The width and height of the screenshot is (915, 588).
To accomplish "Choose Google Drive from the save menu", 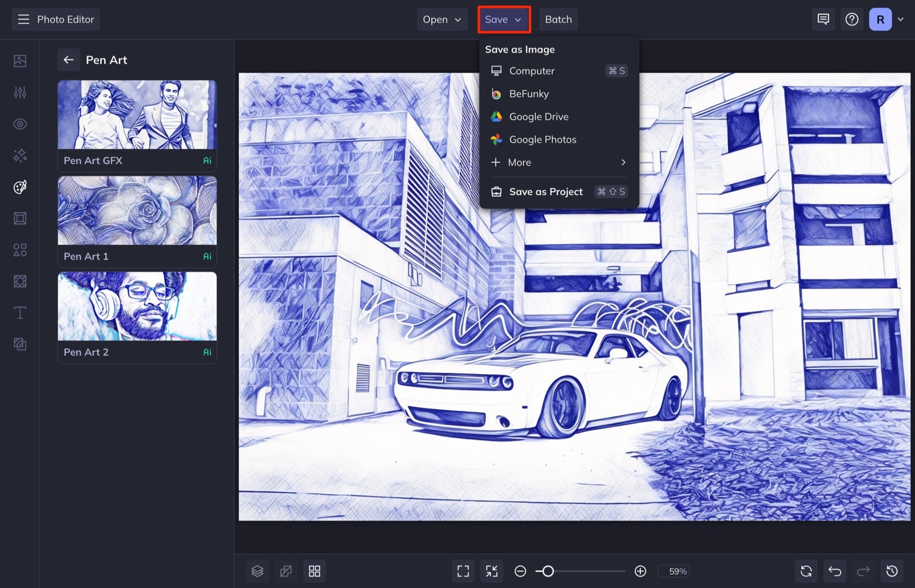I will 538,116.
